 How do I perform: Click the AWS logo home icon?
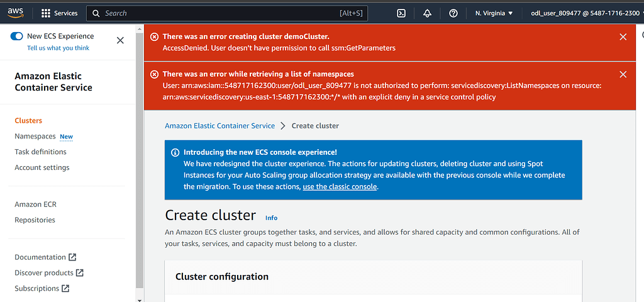(x=17, y=13)
